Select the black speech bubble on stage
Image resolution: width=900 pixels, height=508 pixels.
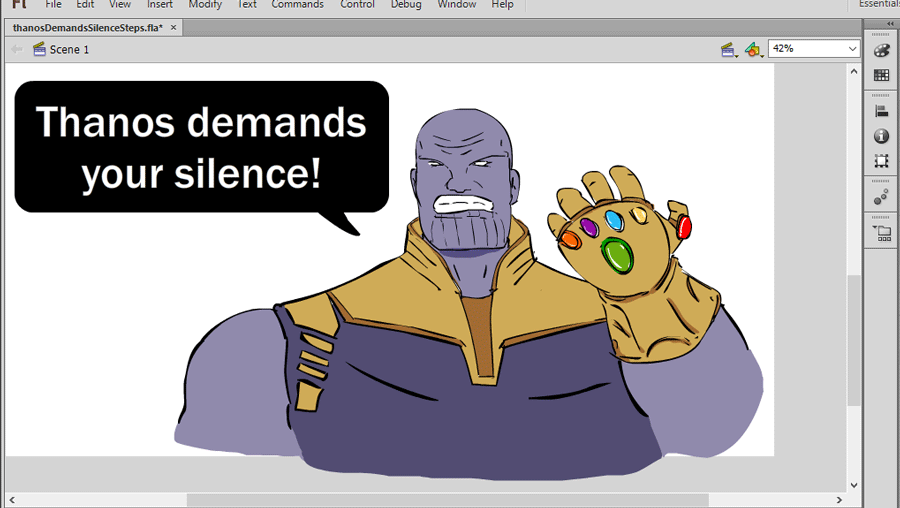point(201,158)
